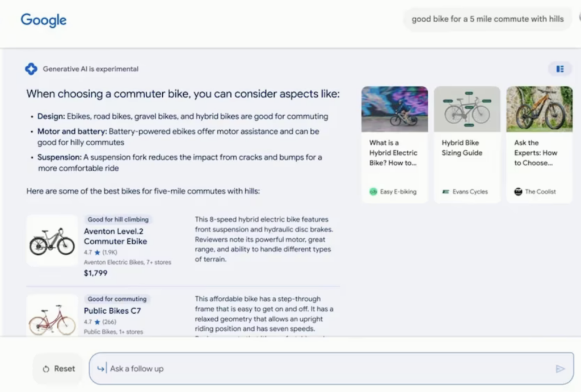Click the 'Design:' bullet text
The height and width of the screenshot is (392, 581).
point(183,116)
